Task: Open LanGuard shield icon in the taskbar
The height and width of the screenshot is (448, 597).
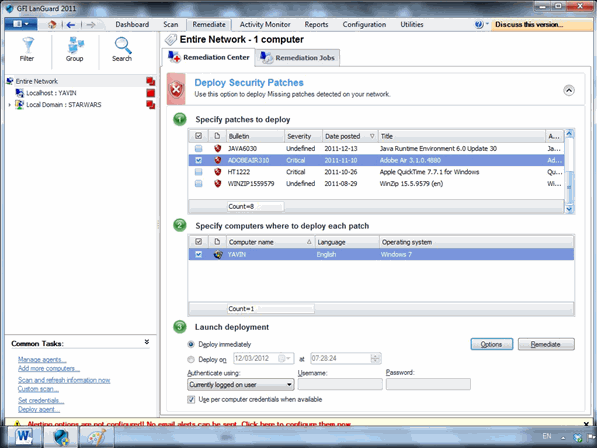Action: [61, 436]
